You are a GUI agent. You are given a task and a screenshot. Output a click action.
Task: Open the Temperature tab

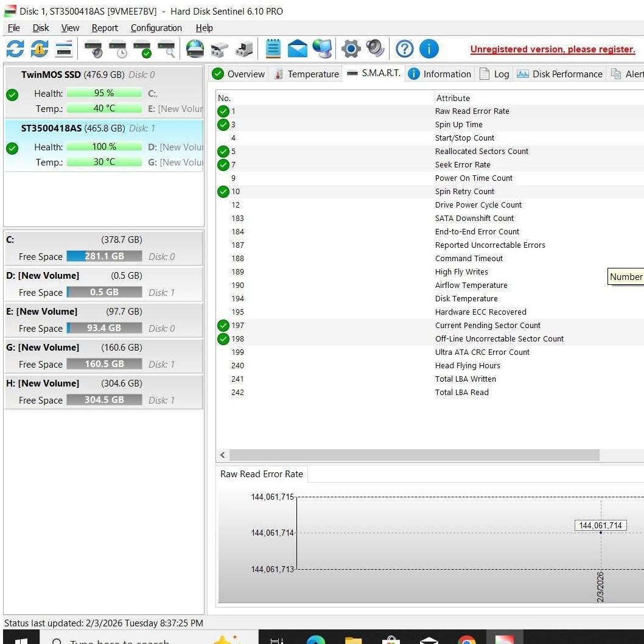(306, 74)
